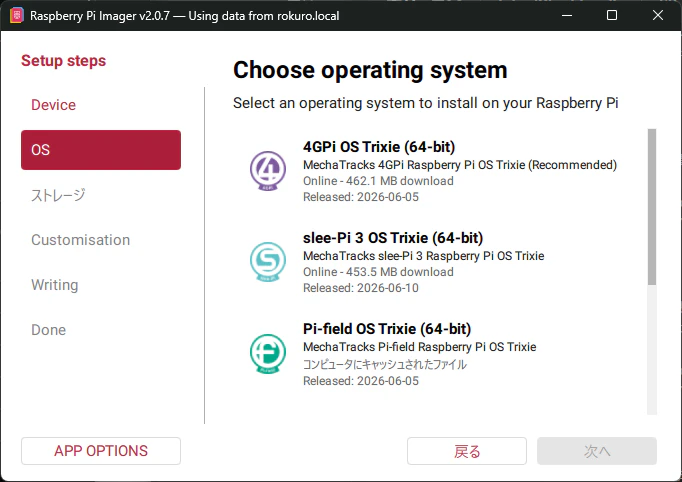This screenshot has width=682, height=482.
Task: Click the 4GPi OS purple logo icon
Action: [268, 171]
